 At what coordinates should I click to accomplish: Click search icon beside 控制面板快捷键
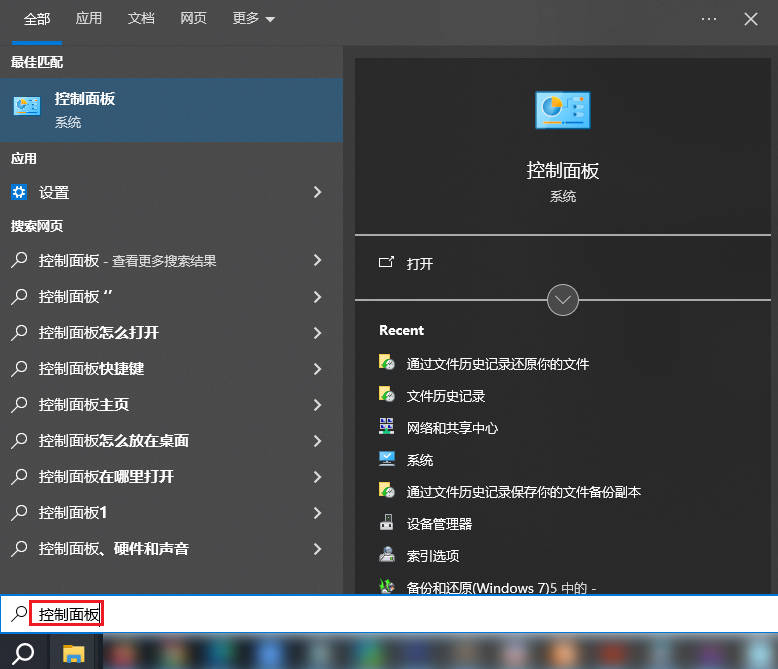click(x=19, y=368)
